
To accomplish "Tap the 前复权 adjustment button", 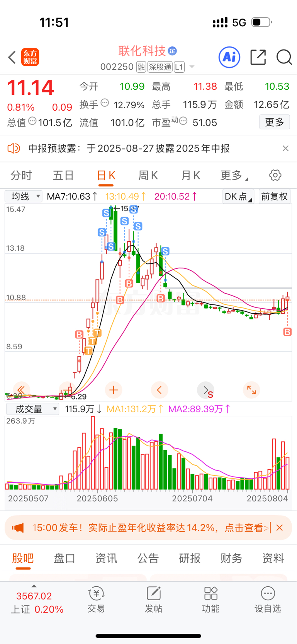I will click(275, 196).
